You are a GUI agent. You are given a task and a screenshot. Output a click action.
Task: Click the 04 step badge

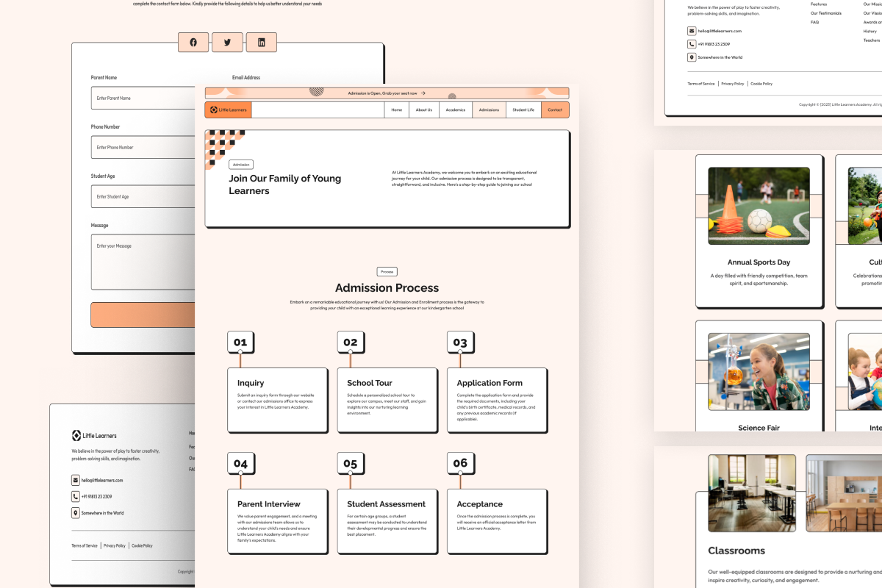[240, 463]
